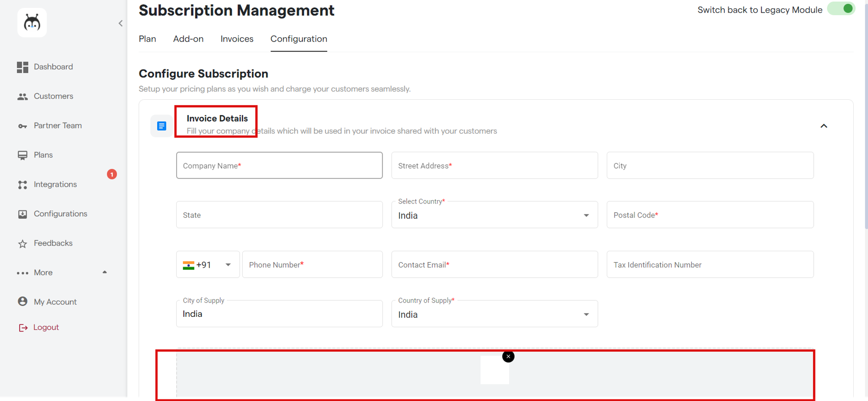Collapse the Invoice Details section
Screen dimensions: 868x401
[x=824, y=126]
